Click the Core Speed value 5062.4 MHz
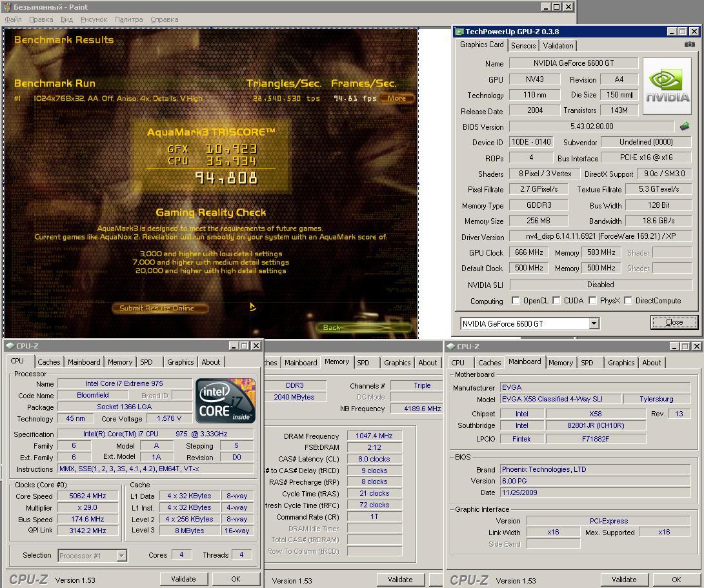The width and height of the screenshot is (704, 588). click(x=88, y=496)
